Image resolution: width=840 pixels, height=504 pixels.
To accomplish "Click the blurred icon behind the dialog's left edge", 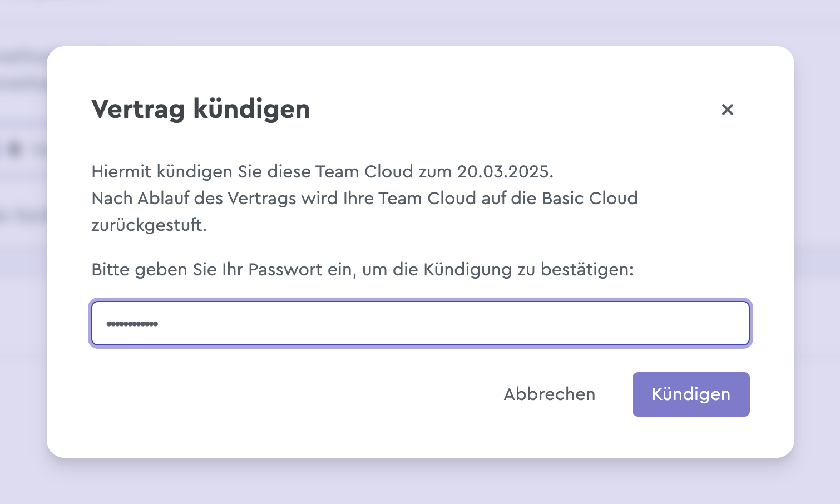I will click(15, 149).
